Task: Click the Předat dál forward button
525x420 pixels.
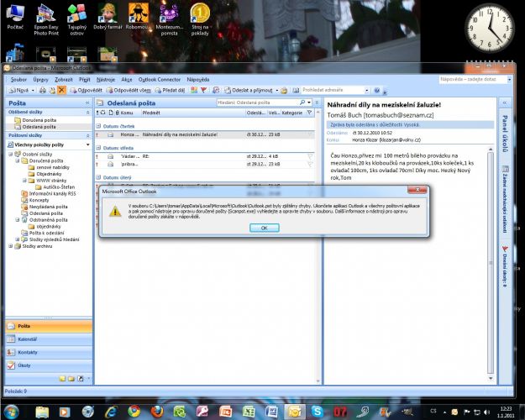Action: tap(170, 90)
